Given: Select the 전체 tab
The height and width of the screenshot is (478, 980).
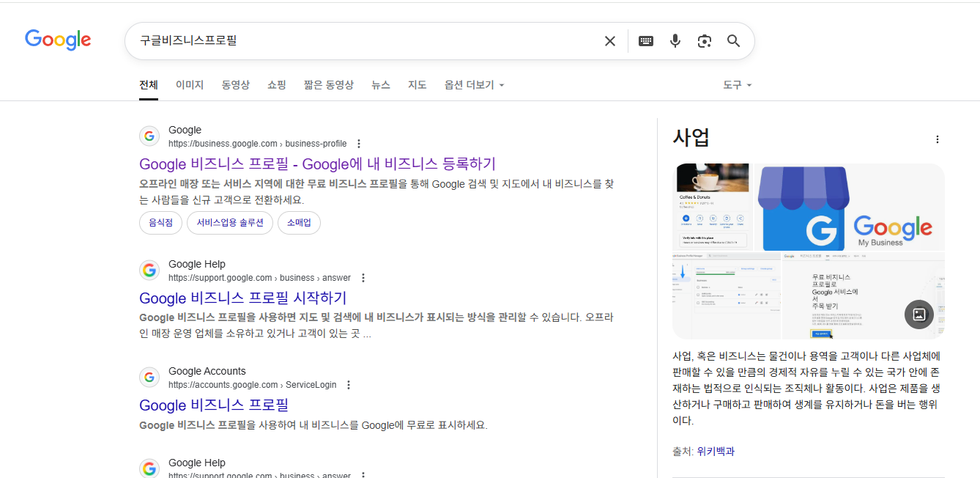Looking at the screenshot, I should point(149,85).
